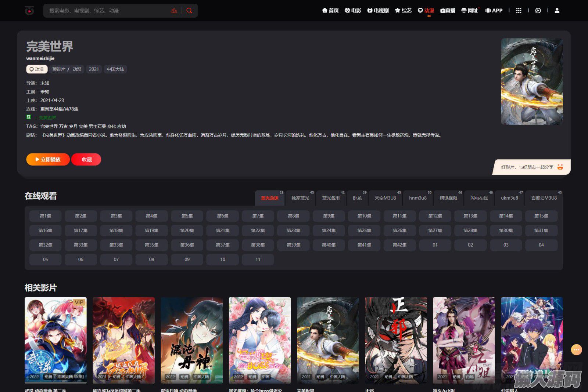Screen dimensions: 588x392
Task: Click the 万古 tag keyword
Action: 63,126
